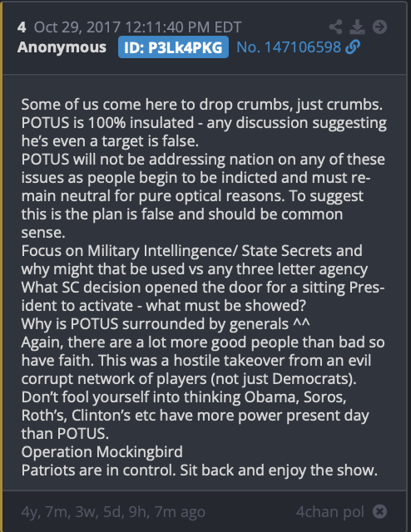411x532 pixels.
Task: Click the Patriots are in control sentence
Action: coord(200,470)
